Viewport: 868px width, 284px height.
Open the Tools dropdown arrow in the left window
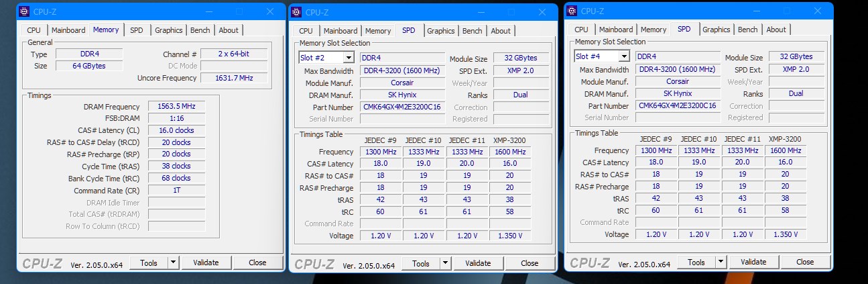173,263
